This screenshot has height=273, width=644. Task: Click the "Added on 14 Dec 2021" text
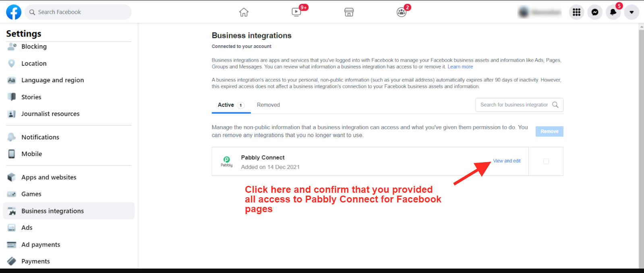coord(270,167)
